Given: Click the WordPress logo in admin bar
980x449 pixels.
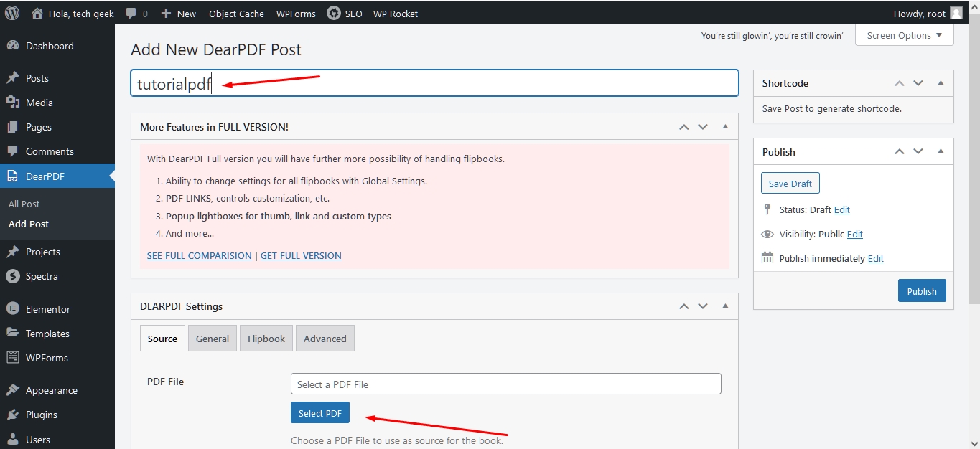Looking at the screenshot, I should pos(12,13).
